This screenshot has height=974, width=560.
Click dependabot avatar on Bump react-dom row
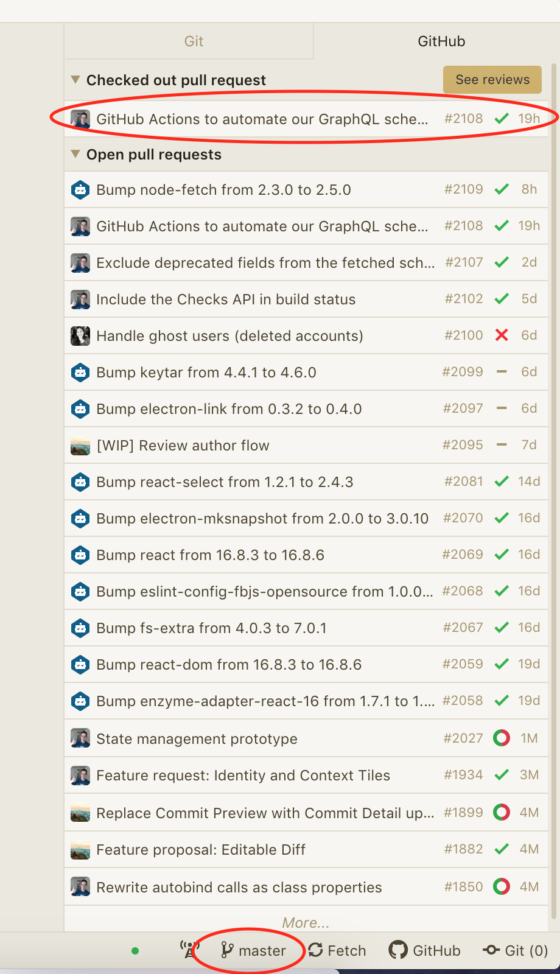[80, 665]
